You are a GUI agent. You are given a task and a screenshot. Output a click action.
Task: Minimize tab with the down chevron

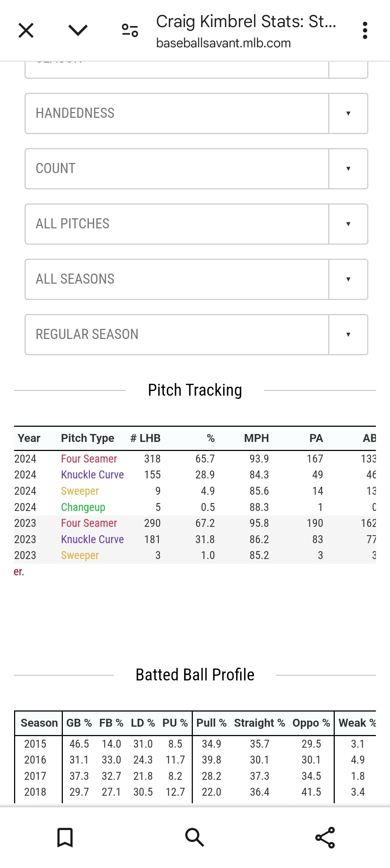tap(78, 30)
